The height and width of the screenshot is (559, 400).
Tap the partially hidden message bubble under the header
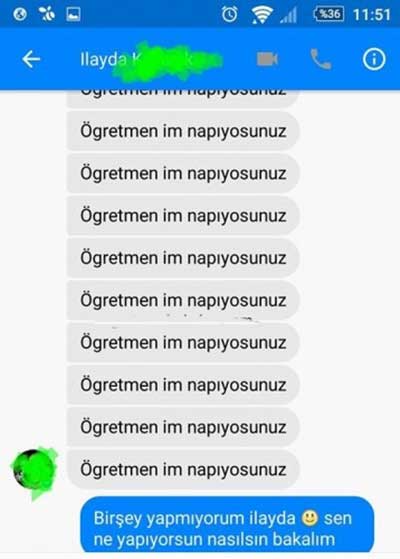[183, 98]
